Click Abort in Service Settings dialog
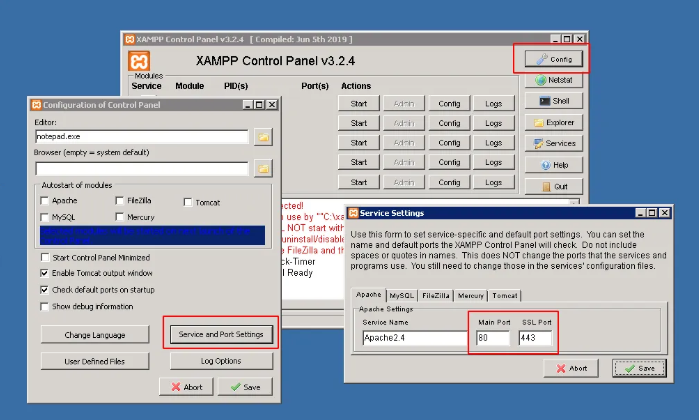699x420 pixels. pyautogui.click(x=571, y=368)
